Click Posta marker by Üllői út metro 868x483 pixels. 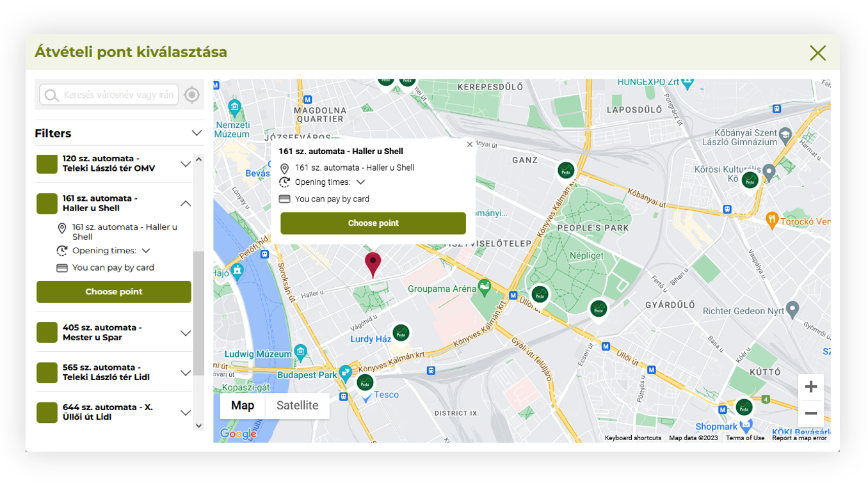pos(540,295)
